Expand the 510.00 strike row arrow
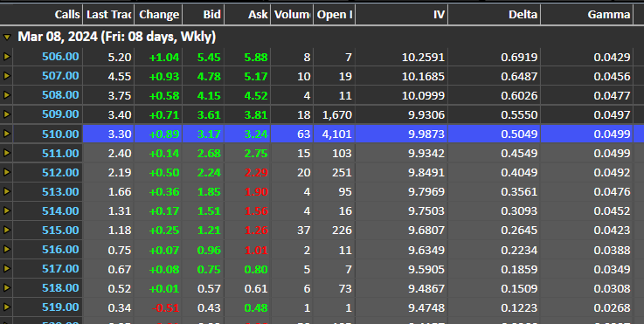Image resolution: width=644 pixels, height=324 pixels. (7, 134)
